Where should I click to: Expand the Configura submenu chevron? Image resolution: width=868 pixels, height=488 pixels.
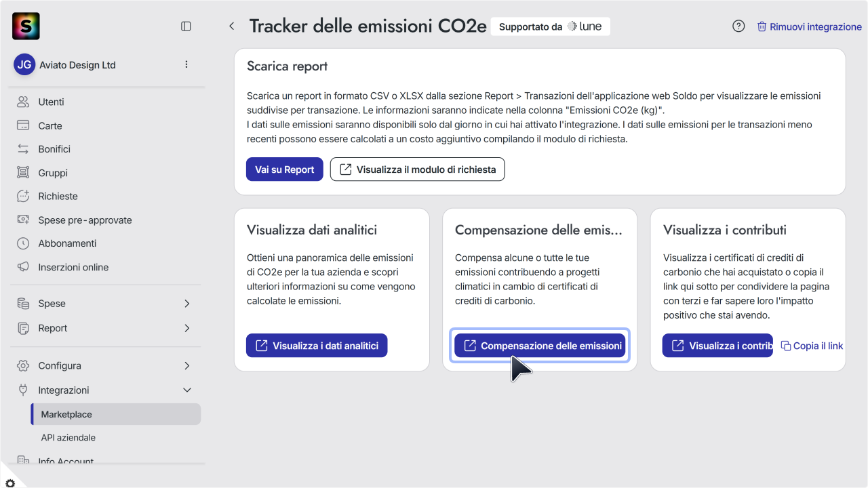pos(187,365)
